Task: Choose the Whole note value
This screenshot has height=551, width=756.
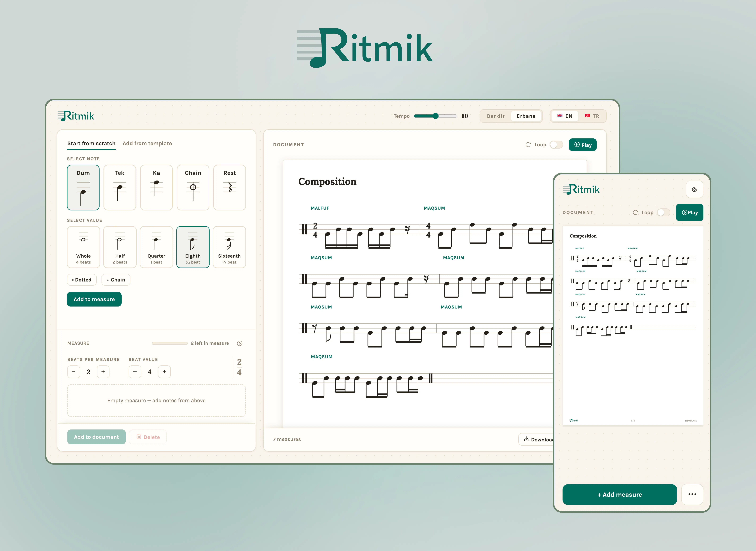Action: [x=83, y=247]
